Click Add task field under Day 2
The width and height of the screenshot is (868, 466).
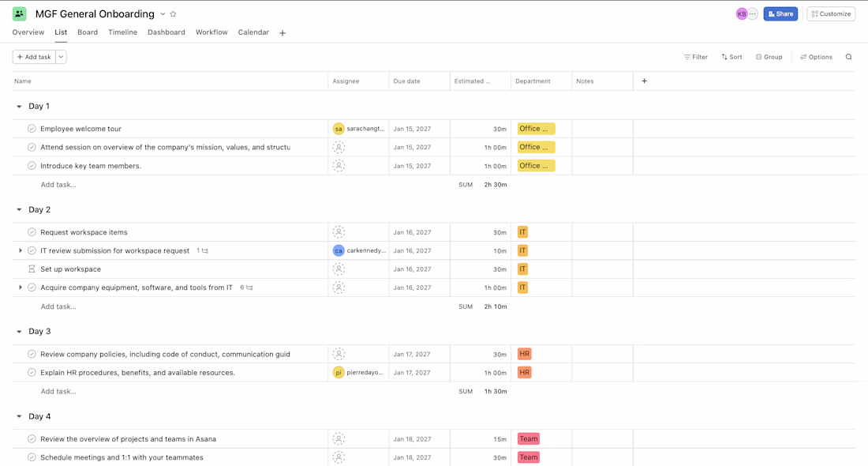point(58,306)
